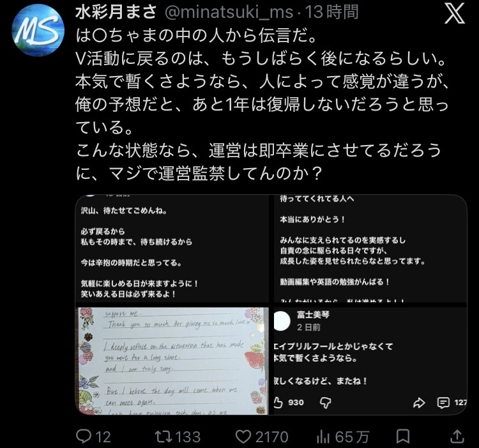Bookmark this tweet
The height and width of the screenshot is (448, 479).
point(402,436)
